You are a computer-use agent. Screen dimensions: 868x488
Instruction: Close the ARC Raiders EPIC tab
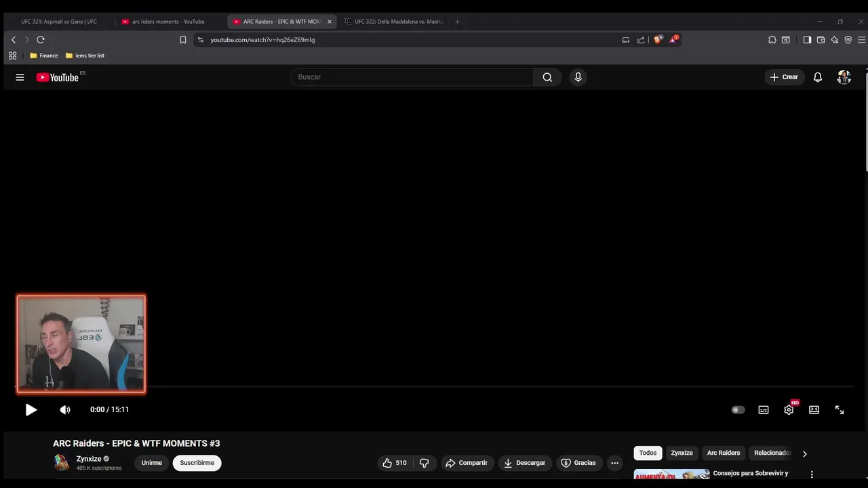pyautogui.click(x=330, y=22)
